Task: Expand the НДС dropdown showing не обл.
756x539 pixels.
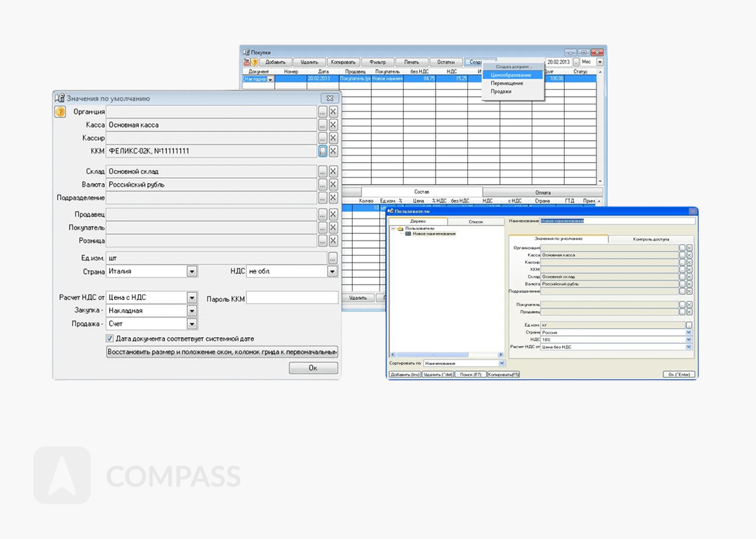Action: pos(332,272)
